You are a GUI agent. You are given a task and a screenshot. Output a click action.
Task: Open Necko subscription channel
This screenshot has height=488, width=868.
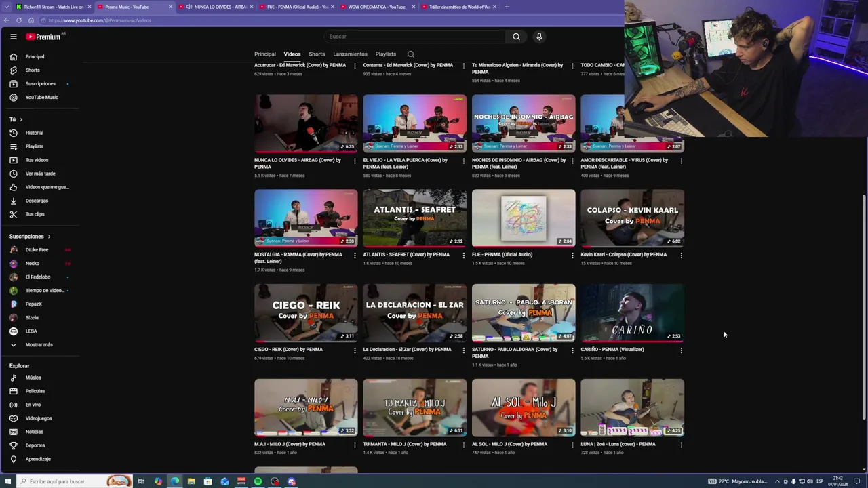pos(39,263)
